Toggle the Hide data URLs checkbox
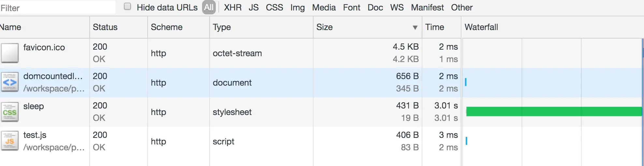Screen dimensions: 644x166 click(x=127, y=7)
